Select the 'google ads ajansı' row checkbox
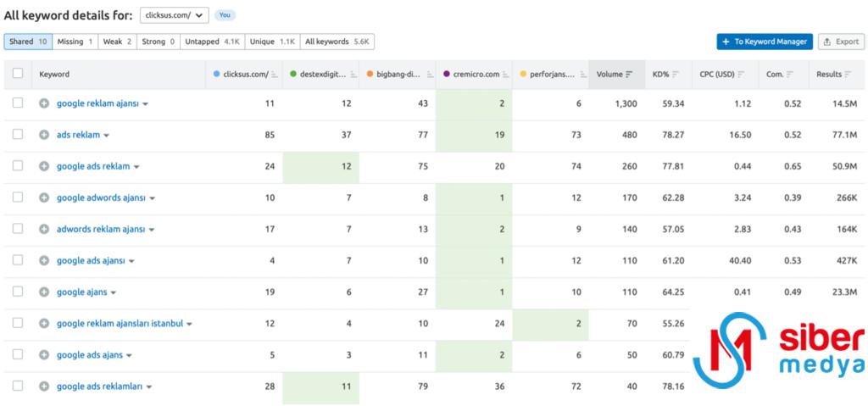This screenshot has height=406, width=868. coord(18,259)
